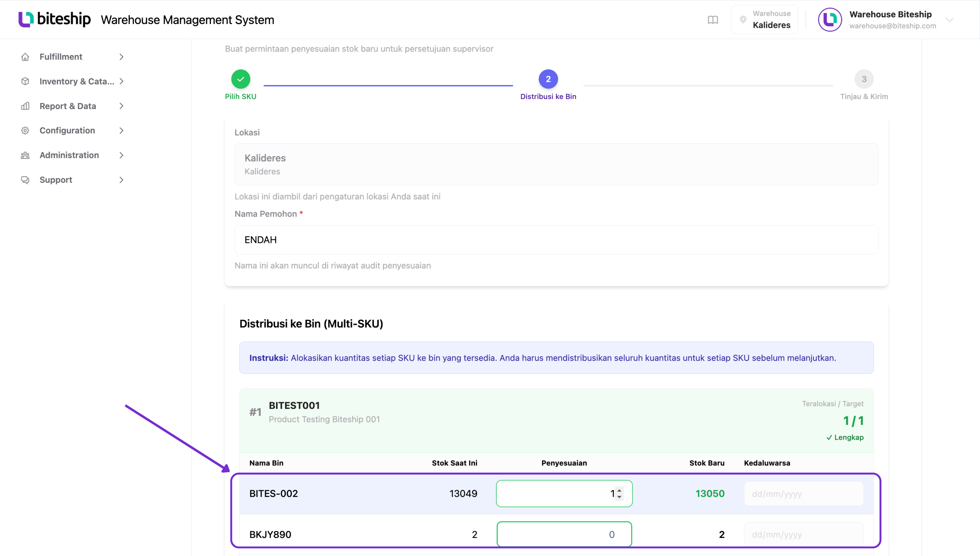This screenshot has width=980, height=556.
Task: Click the Kedaluwarsa column header
Action: 767,463
